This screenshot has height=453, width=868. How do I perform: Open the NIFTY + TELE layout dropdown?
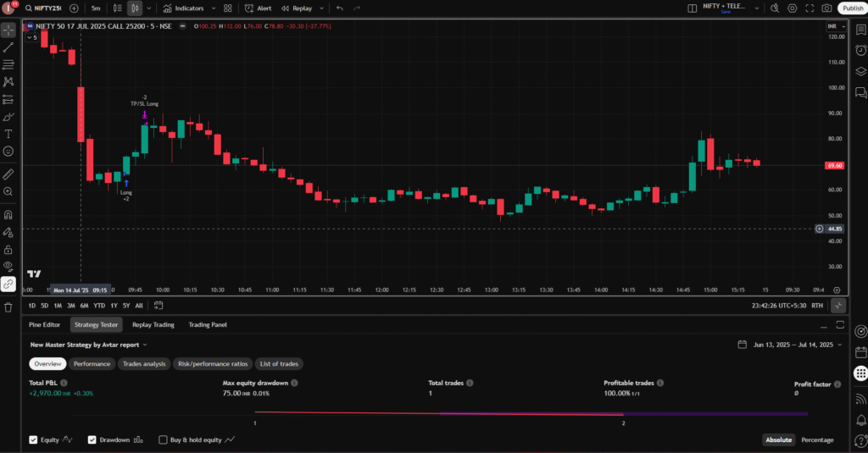(757, 8)
